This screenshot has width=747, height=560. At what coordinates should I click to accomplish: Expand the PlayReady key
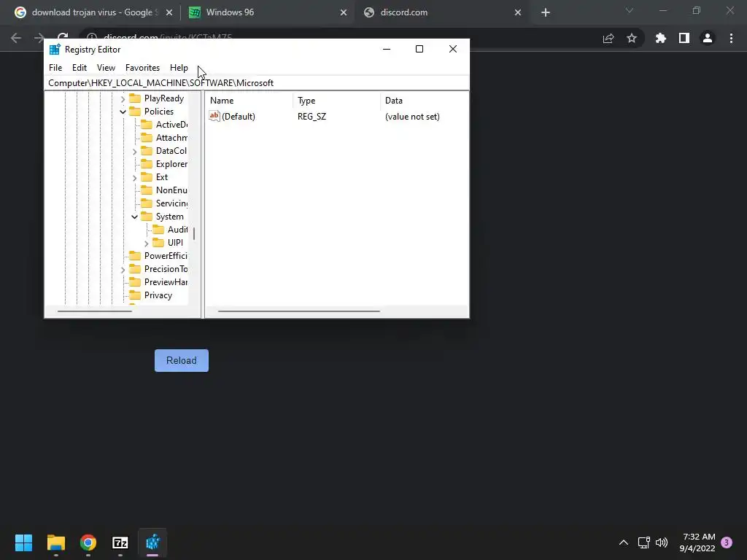[x=123, y=98]
